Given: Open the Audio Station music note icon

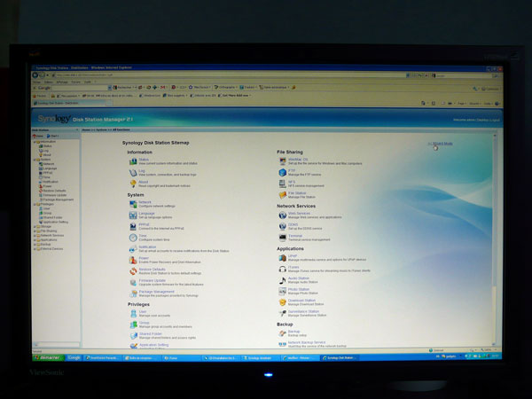Looking at the screenshot, I should [283, 280].
